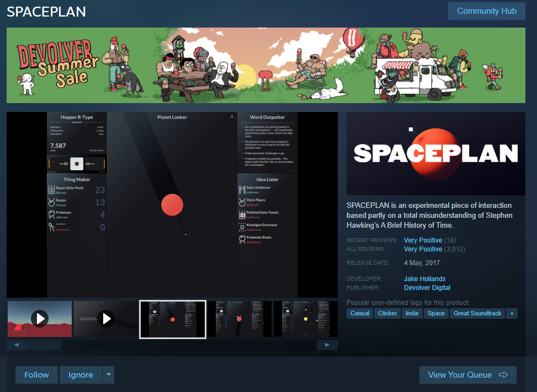Click the release date 4 May, 2017
537x392 pixels.
(422, 262)
